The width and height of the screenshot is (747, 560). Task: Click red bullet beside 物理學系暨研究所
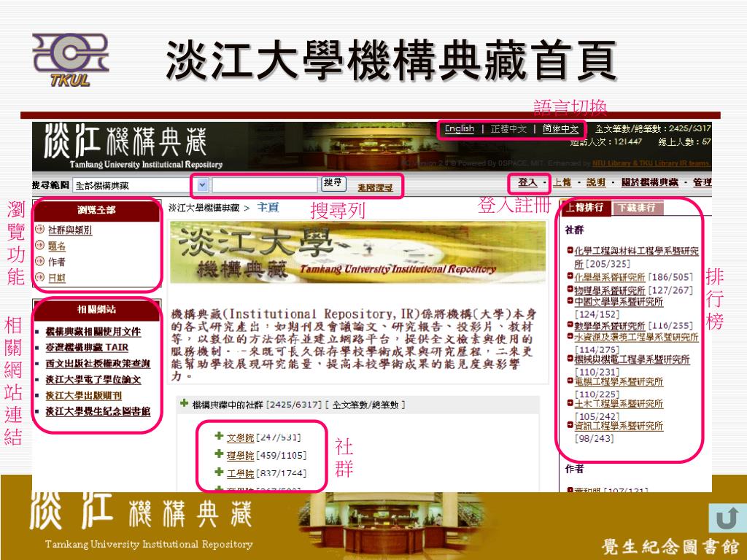coord(570,289)
